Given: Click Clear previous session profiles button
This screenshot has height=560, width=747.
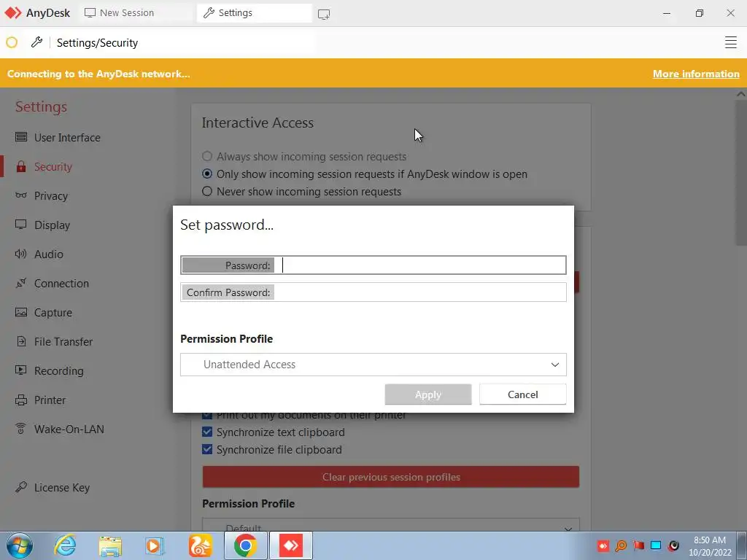Looking at the screenshot, I should 391,477.
